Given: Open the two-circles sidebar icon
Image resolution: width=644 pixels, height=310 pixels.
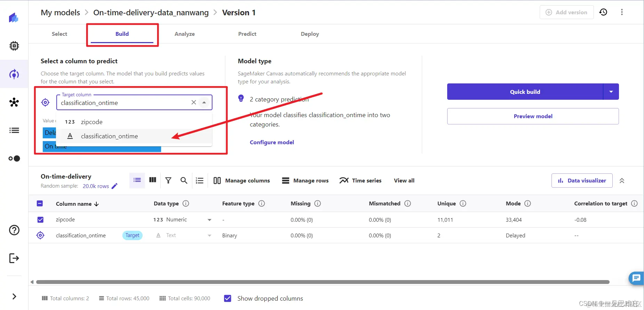Looking at the screenshot, I should click(x=14, y=158).
